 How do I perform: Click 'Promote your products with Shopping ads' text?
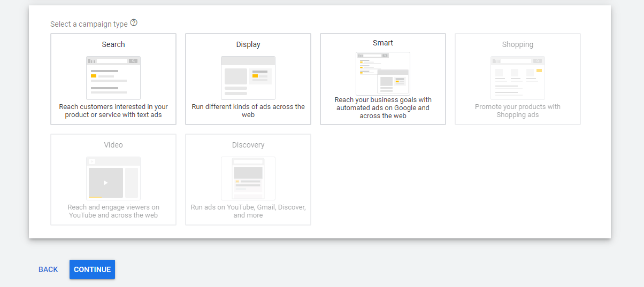(518, 111)
